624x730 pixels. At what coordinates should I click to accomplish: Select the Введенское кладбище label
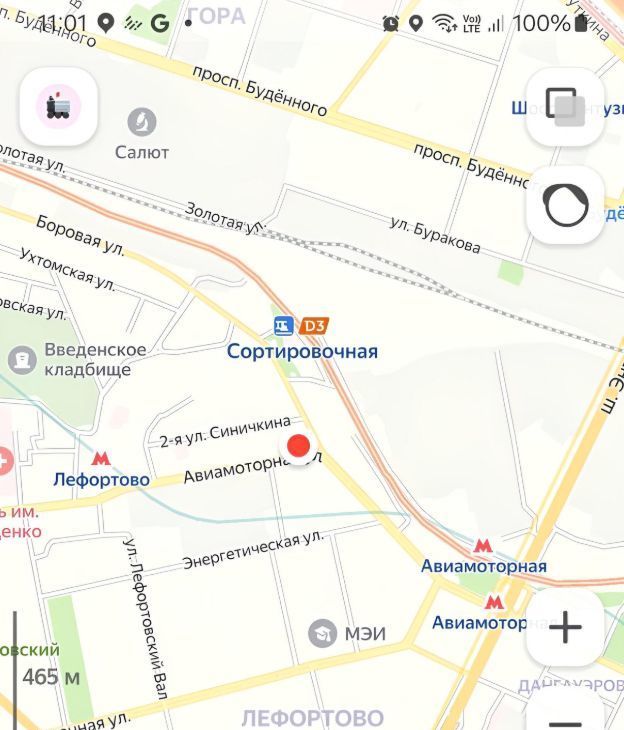pyautogui.click(x=95, y=359)
